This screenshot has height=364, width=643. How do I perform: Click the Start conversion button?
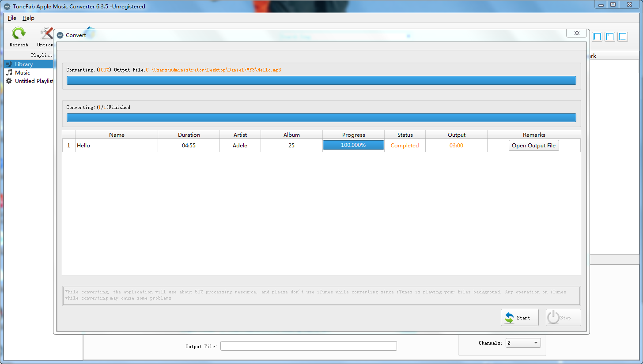(519, 318)
